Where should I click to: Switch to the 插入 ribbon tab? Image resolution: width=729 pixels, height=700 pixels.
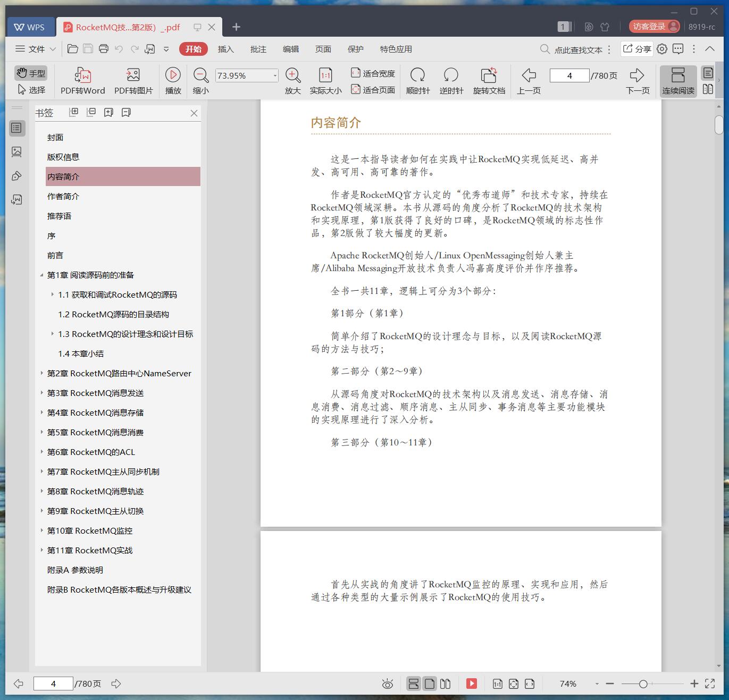click(x=225, y=49)
